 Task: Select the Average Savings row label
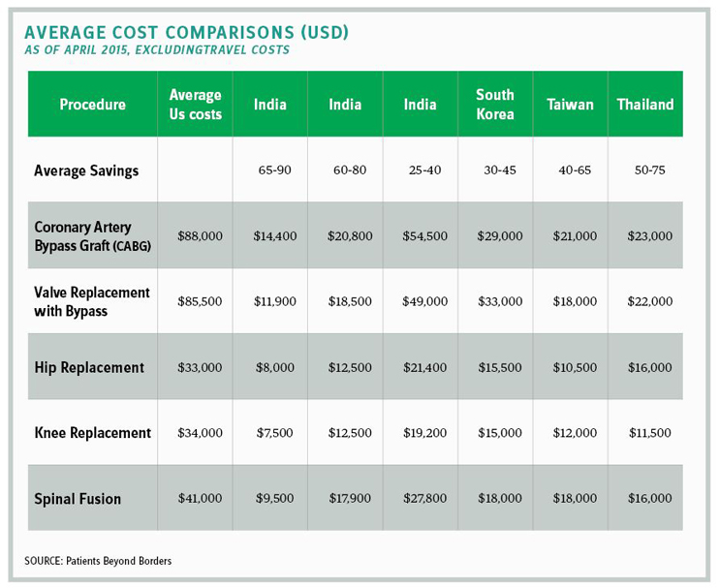86,170
